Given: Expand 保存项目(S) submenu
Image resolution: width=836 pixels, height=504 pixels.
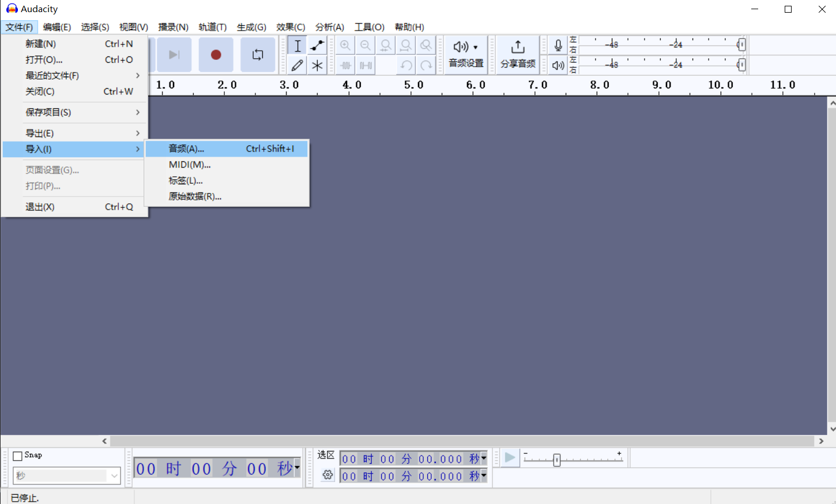Looking at the screenshot, I should [x=74, y=112].
